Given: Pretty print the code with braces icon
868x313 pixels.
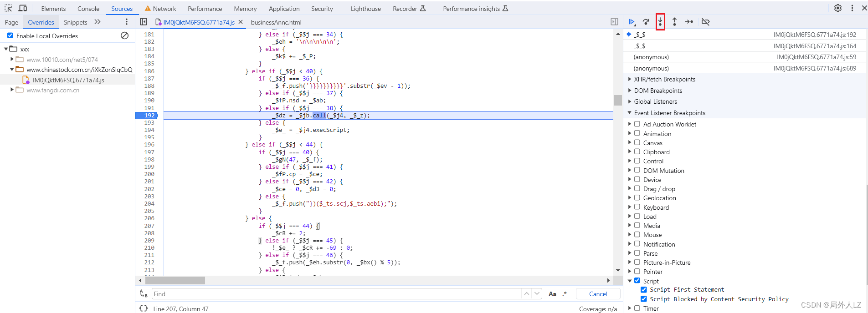Looking at the screenshot, I should tap(144, 308).
